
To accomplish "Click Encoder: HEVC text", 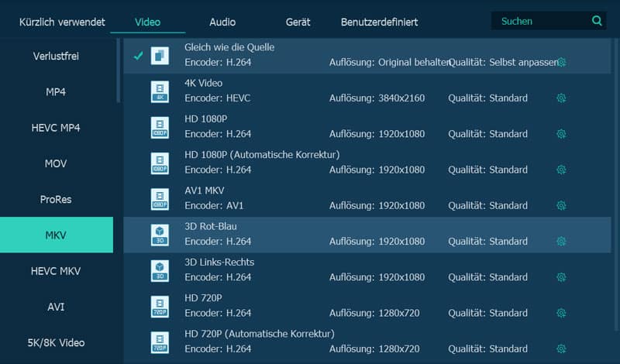I will pos(218,98).
